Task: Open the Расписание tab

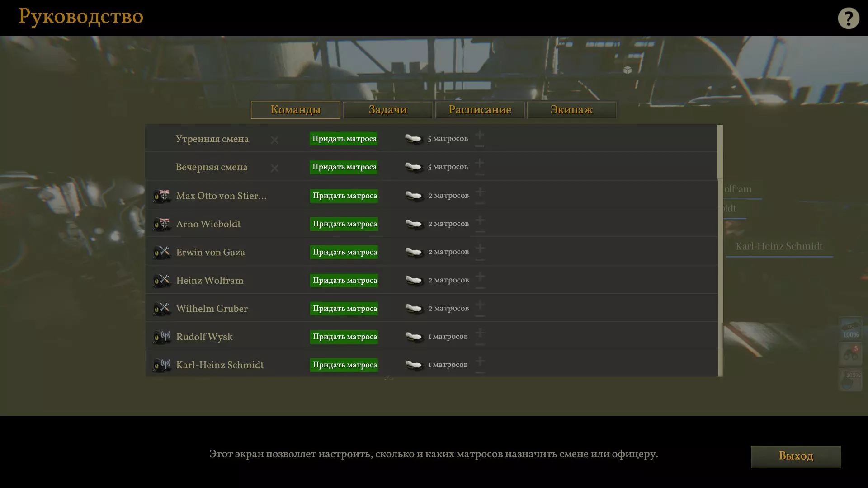Action: (480, 110)
